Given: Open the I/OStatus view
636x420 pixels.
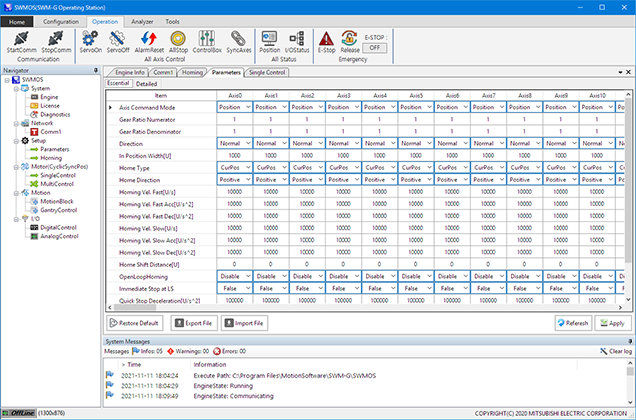Looking at the screenshot, I should pyautogui.click(x=297, y=38).
